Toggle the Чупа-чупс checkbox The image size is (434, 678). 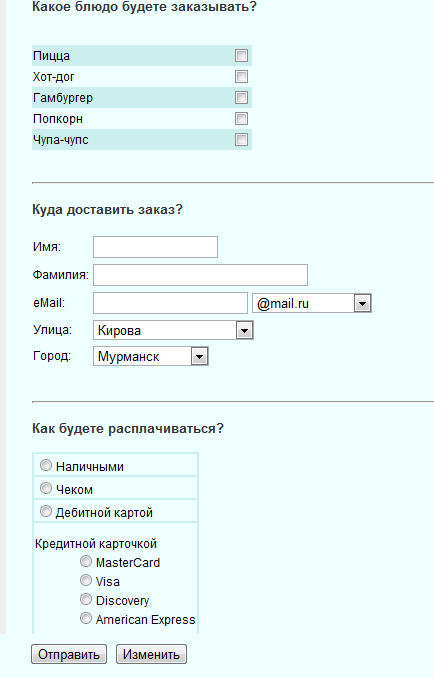point(241,139)
